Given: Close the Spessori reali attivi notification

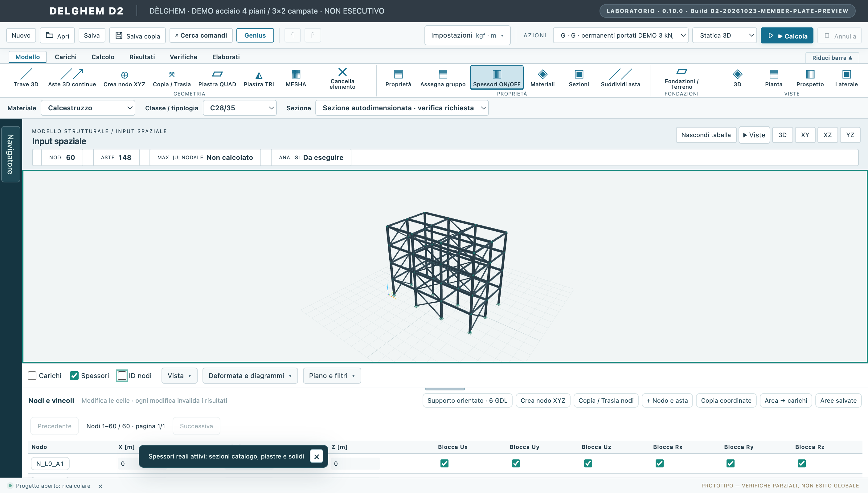Looking at the screenshot, I should click(316, 456).
